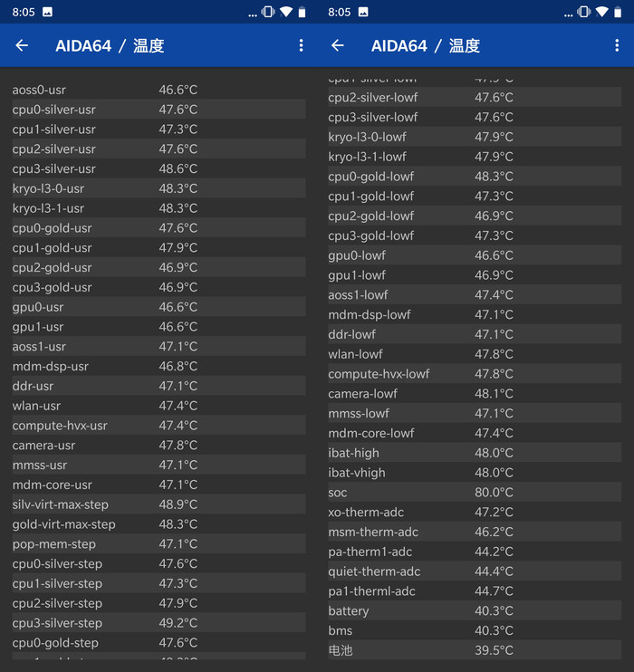Select the cpu0-gold-lowf row
Screen dimensions: 634x672
[x=475, y=176]
